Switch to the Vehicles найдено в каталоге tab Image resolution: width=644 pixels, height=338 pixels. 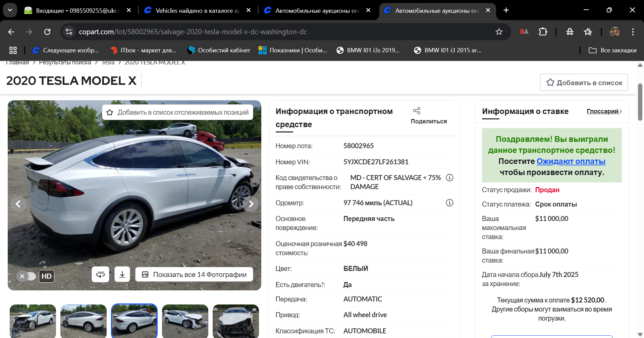click(x=198, y=10)
